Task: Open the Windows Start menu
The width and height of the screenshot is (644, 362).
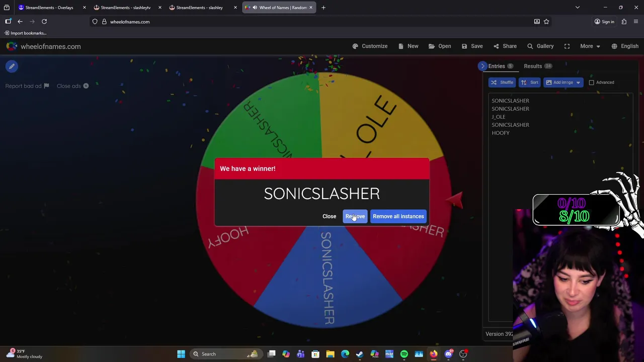Action: 181,354
